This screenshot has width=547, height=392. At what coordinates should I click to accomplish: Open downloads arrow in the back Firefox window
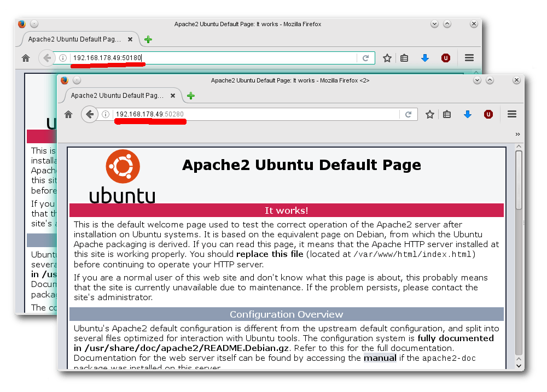(425, 58)
